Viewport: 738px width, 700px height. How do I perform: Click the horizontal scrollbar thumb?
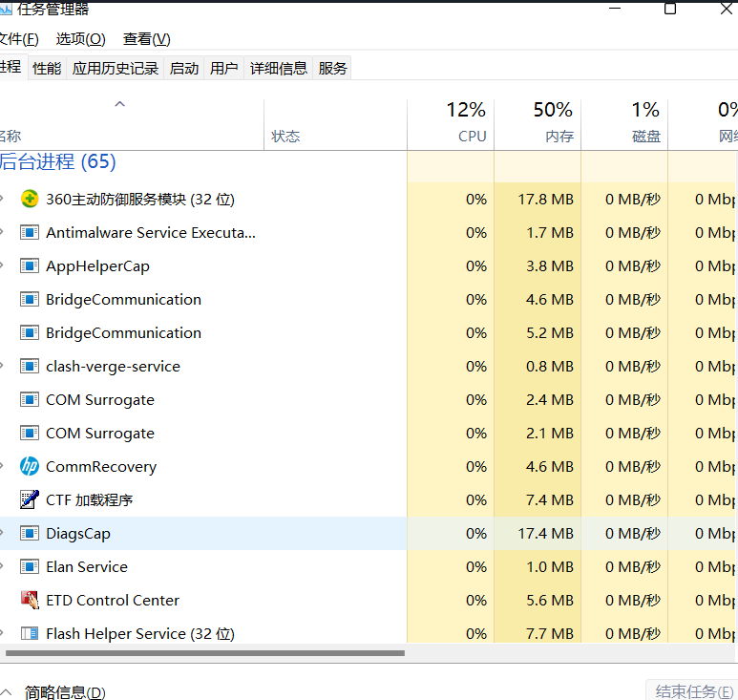pyautogui.click(x=205, y=653)
